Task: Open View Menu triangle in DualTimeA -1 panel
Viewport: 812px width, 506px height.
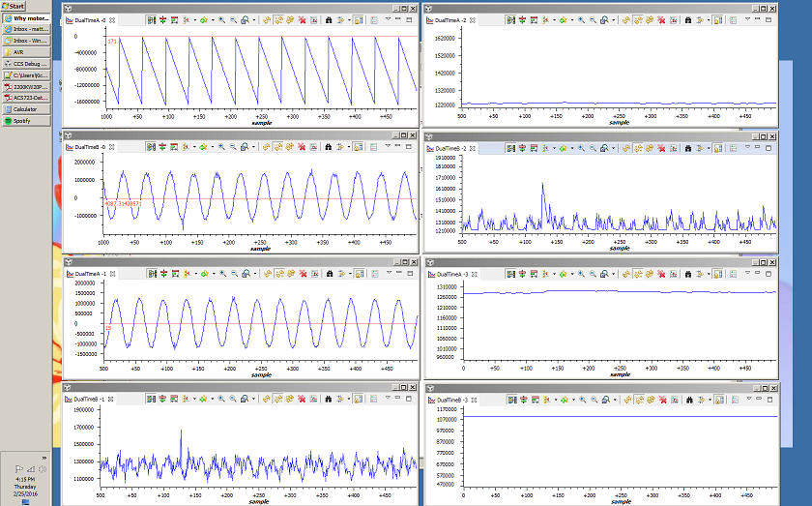Action: (x=389, y=272)
